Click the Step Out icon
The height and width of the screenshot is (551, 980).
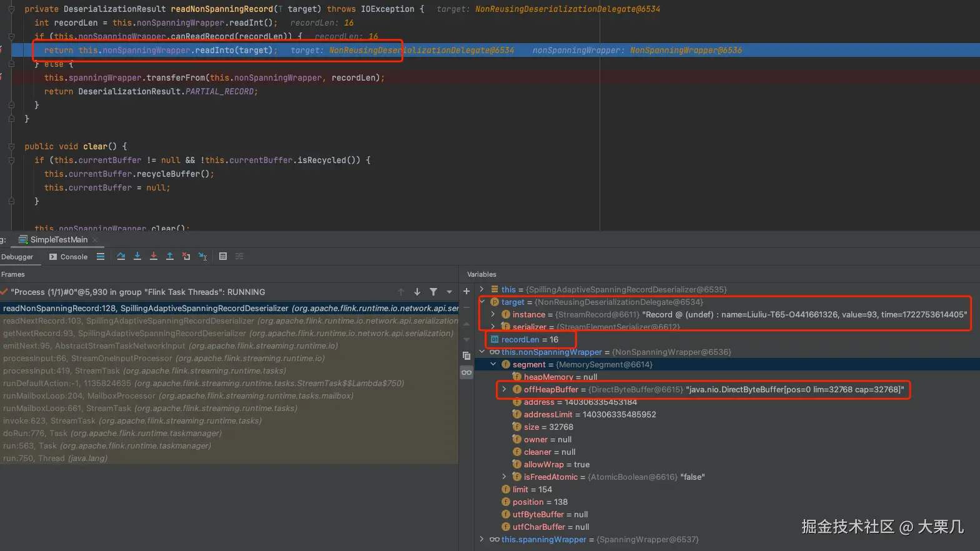click(x=170, y=256)
